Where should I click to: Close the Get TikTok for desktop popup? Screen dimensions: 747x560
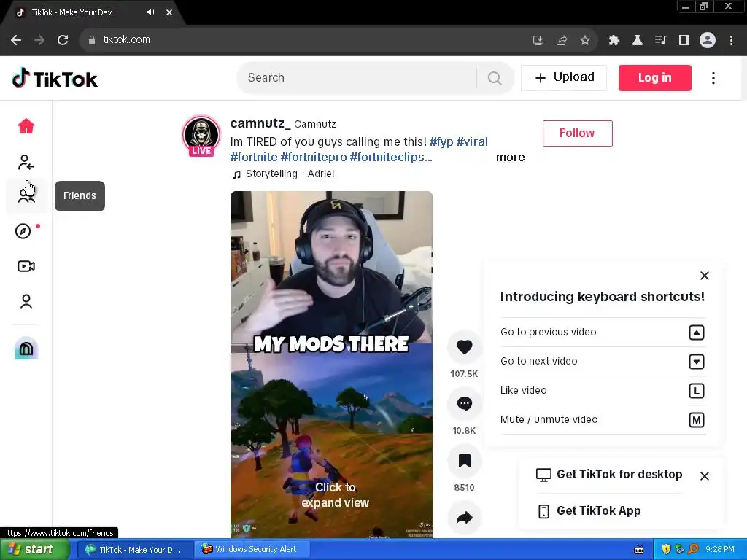point(705,476)
